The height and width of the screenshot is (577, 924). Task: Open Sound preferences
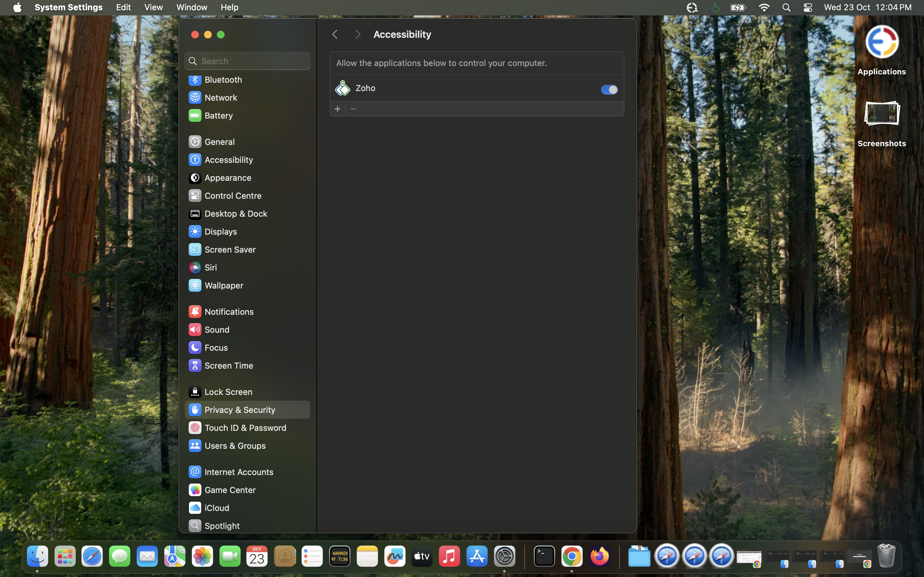(x=217, y=329)
